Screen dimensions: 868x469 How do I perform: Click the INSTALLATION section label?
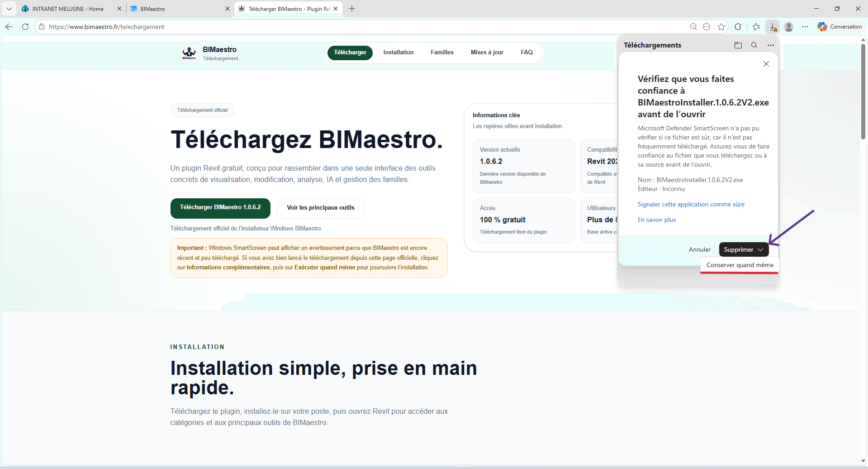[x=197, y=347]
